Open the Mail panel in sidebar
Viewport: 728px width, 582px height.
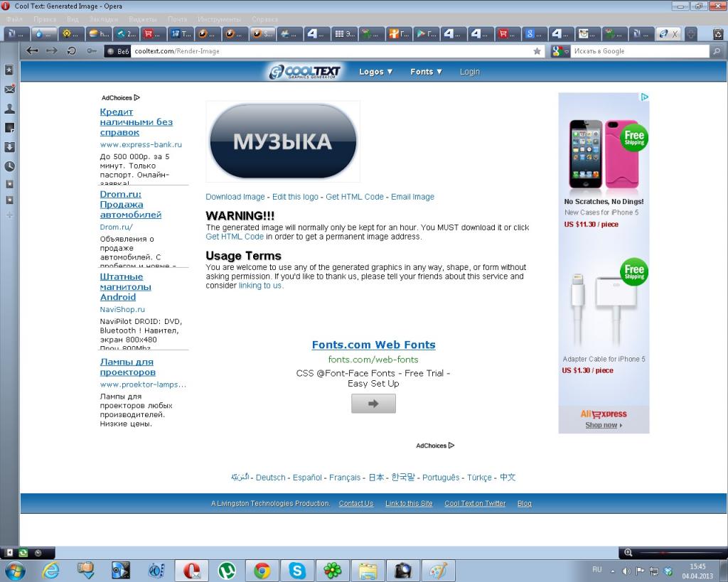point(9,90)
